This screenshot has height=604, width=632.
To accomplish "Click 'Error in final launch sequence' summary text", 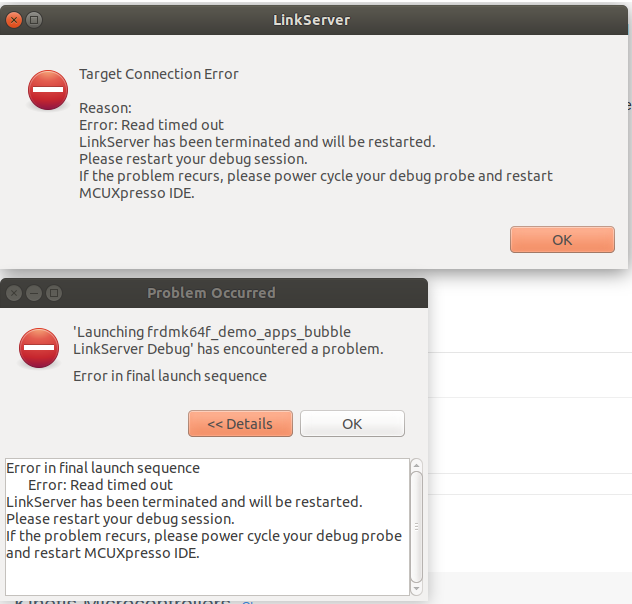I will 170,376.
